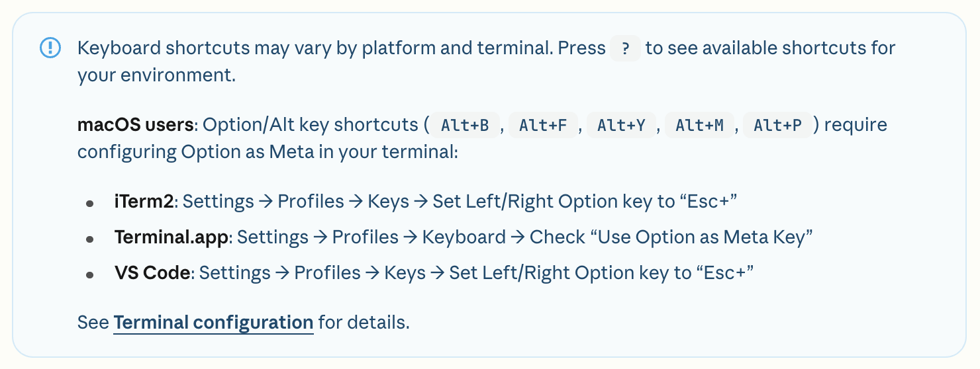The image size is (980, 369).
Task: Click the Alt+B shortcut code chip
Action: tap(465, 126)
